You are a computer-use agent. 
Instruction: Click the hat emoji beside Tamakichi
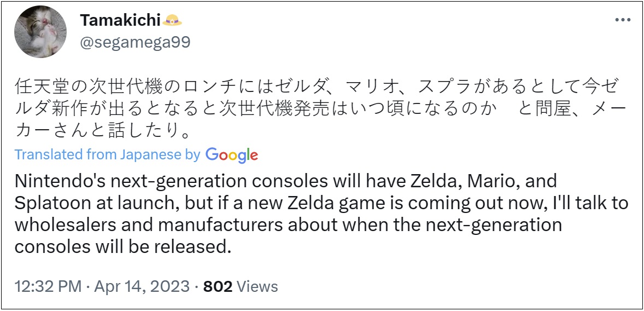click(x=172, y=20)
